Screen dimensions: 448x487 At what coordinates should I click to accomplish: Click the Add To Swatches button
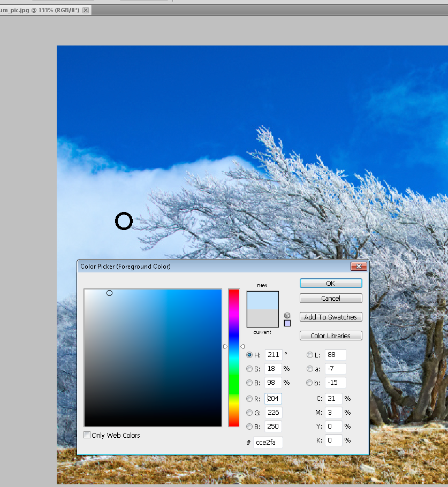pos(331,317)
